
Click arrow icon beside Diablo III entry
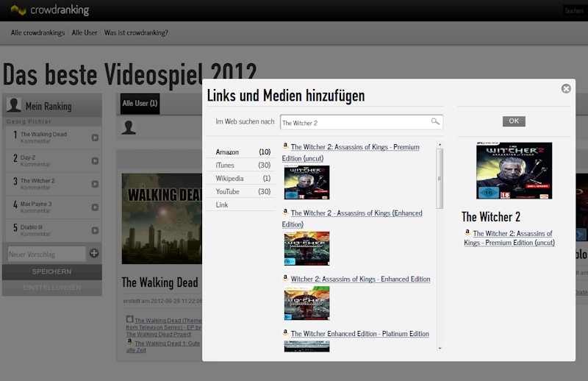pos(96,231)
